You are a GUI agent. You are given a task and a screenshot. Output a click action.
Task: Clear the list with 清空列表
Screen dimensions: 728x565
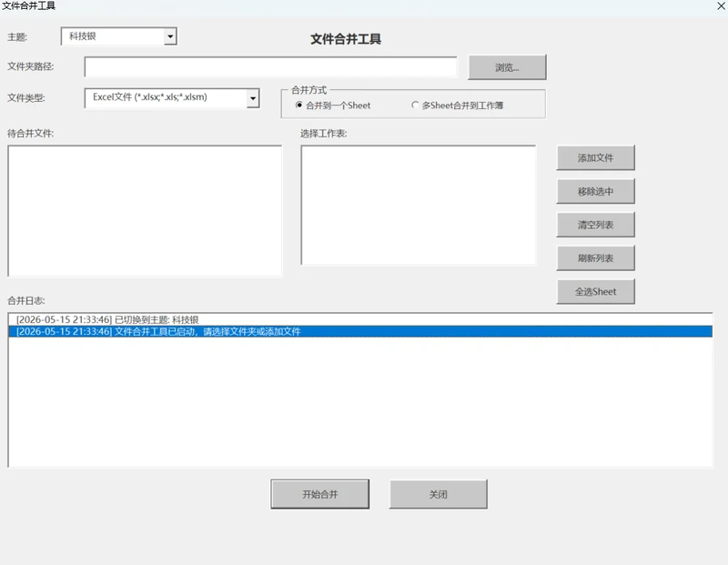596,225
